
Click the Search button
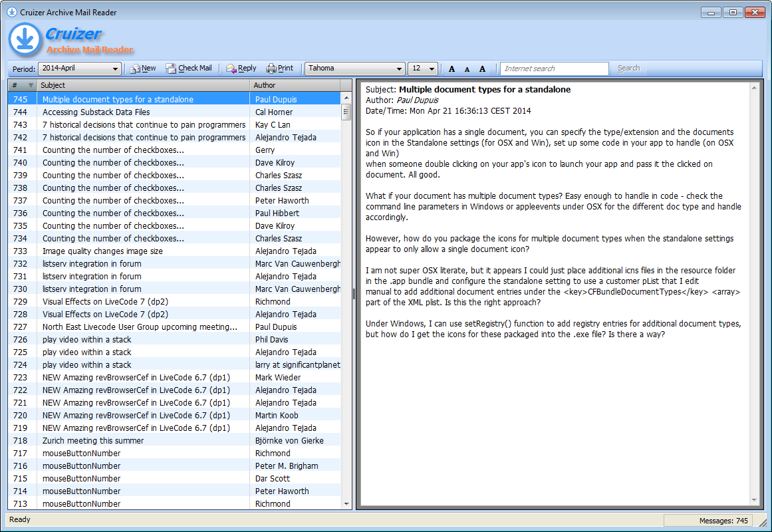[x=628, y=68]
